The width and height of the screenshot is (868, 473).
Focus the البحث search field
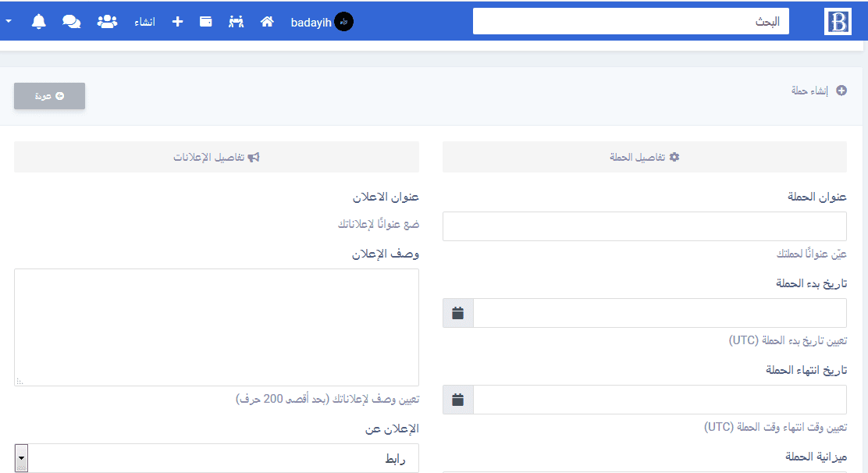631,21
